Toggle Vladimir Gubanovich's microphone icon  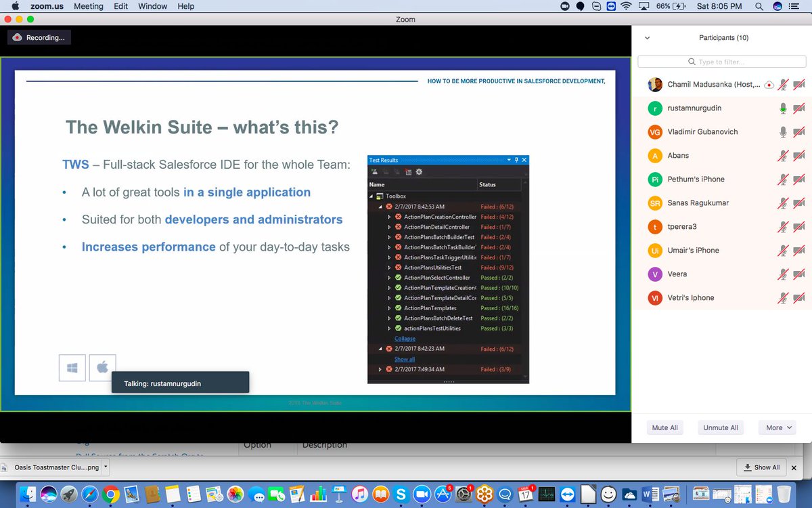click(x=783, y=132)
